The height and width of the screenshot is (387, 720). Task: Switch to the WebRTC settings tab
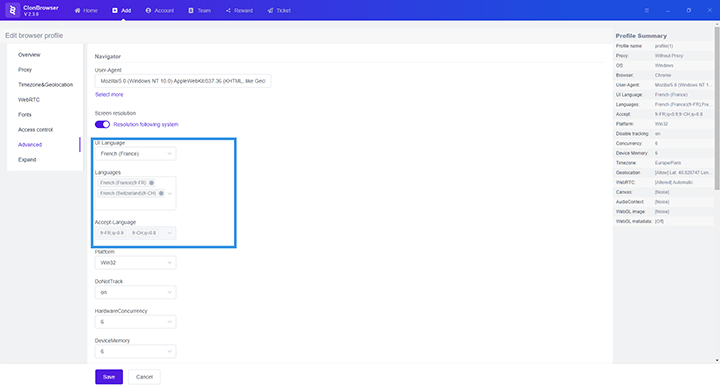tap(29, 100)
